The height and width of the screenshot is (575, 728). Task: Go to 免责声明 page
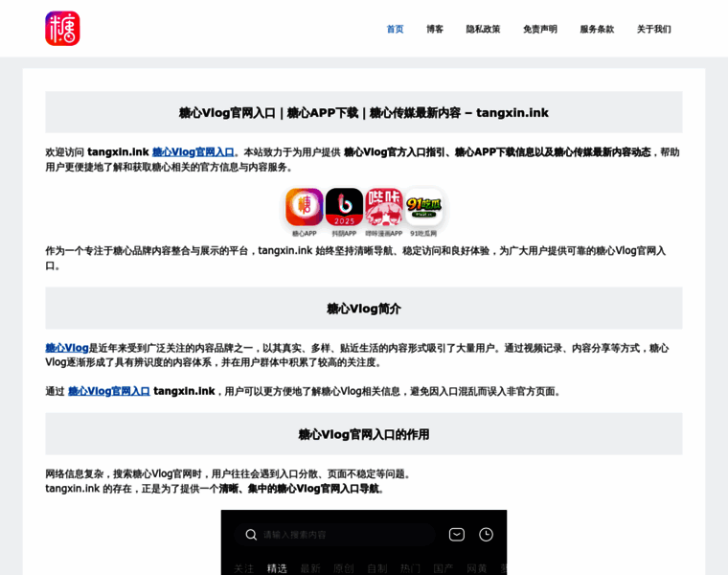point(540,29)
